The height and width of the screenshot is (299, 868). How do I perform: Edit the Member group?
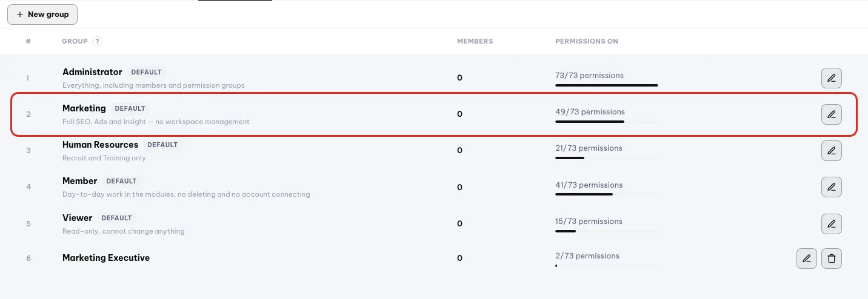click(x=832, y=186)
